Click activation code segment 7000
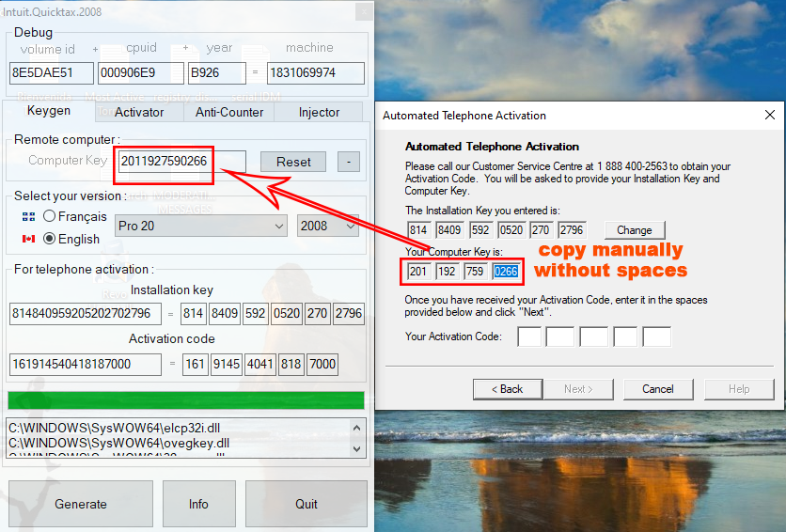The width and height of the screenshot is (786, 532). tap(322, 364)
